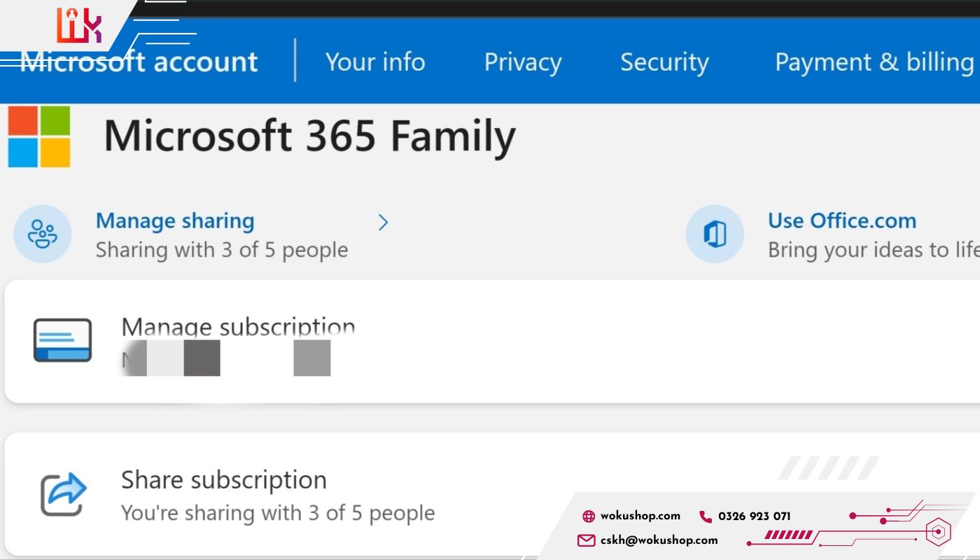980x560 pixels.
Task: Open the Manage sharing people icon
Action: click(43, 234)
